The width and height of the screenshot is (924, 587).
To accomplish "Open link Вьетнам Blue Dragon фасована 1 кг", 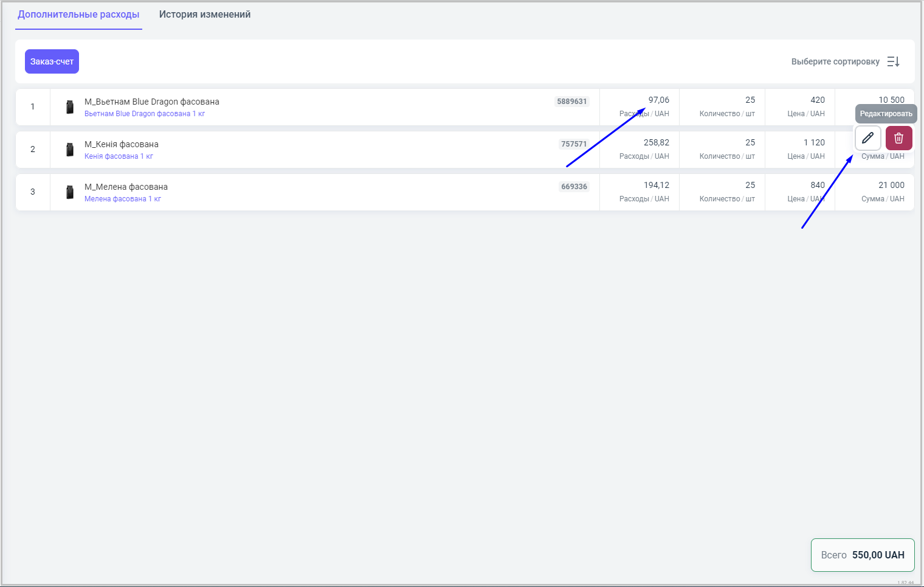I will [x=145, y=114].
